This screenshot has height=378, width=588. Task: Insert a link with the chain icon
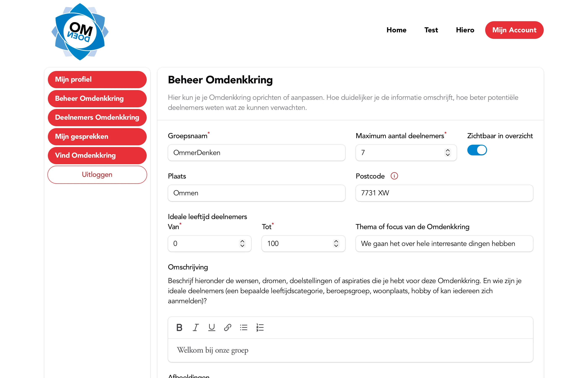point(227,327)
